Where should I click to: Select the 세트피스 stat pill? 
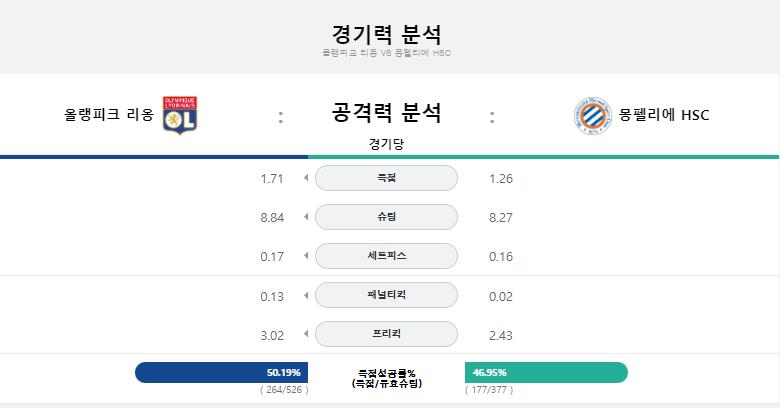387,256
